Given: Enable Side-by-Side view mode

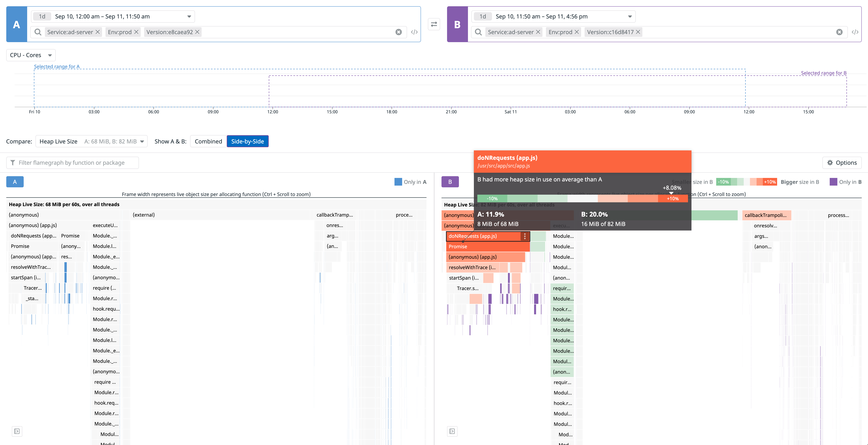Looking at the screenshot, I should tap(248, 141).
